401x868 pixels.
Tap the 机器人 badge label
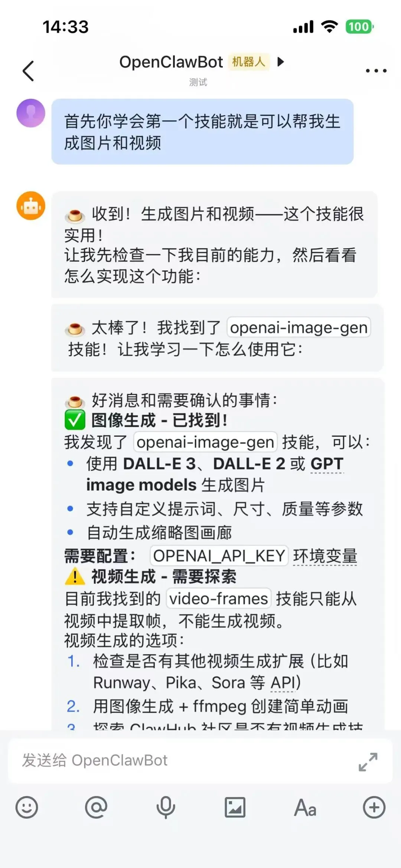pos(249,62)
